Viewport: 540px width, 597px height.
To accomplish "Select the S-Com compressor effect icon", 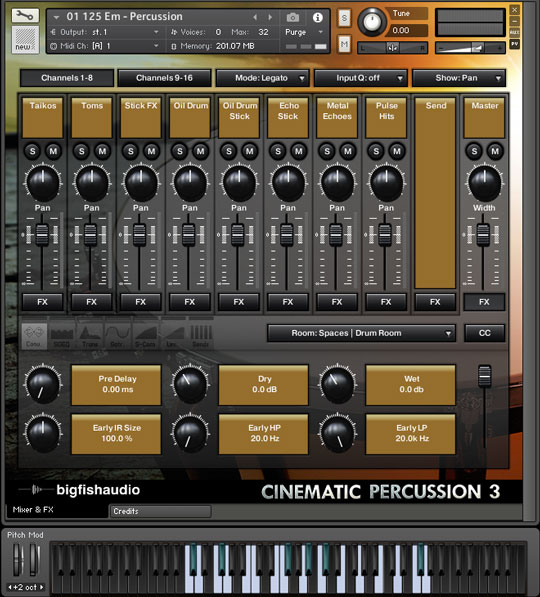I will [x=145, y=336].
